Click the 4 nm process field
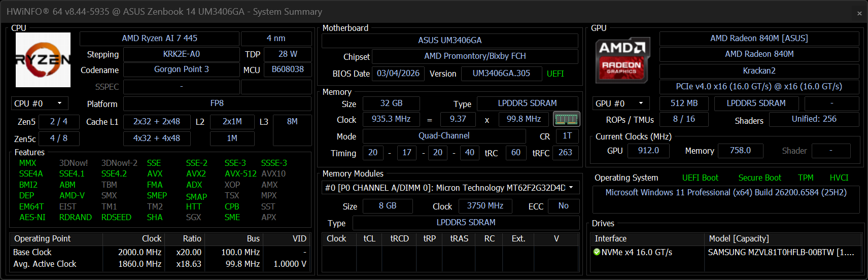The image size is (868, 280). tap(276, 39)
